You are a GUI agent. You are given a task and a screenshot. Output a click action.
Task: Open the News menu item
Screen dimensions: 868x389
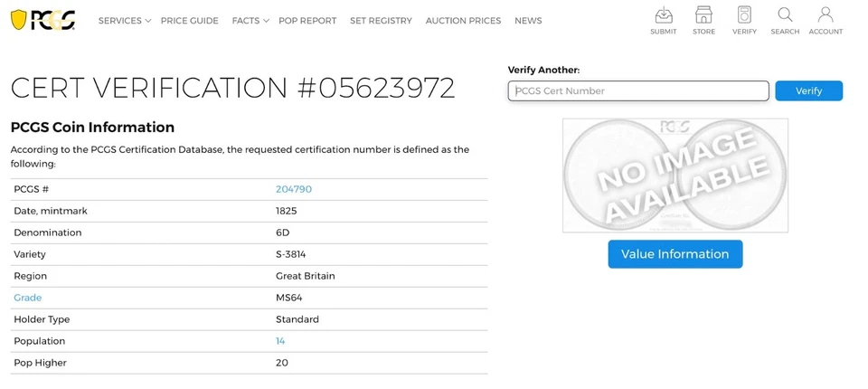click(528, 21)
